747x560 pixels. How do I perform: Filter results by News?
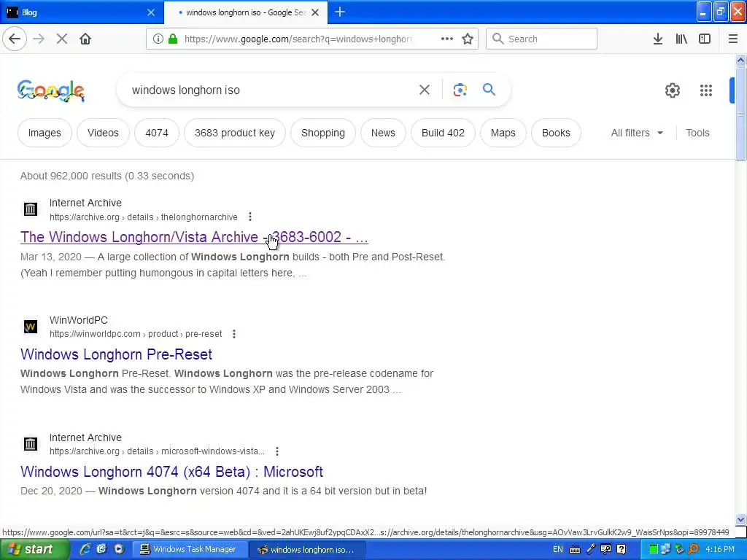(x=383, y=133)
